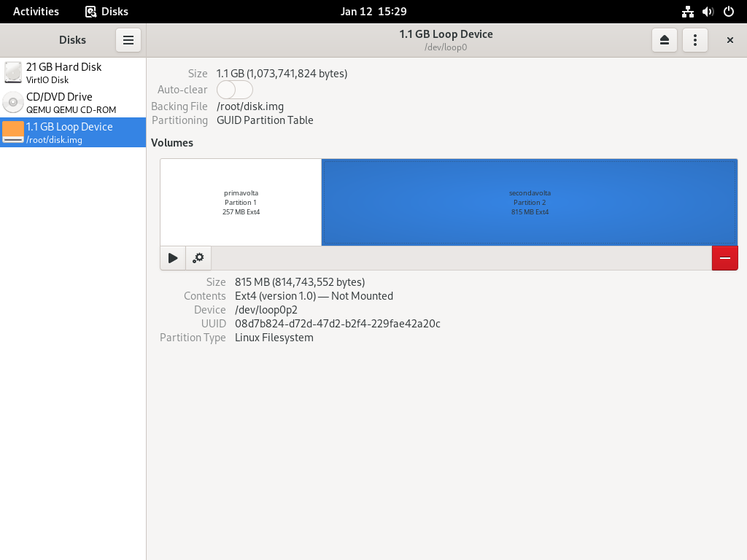Delete selected partition with red minus button
Screen dimensions: 747x560
click(x=724, y=258)
